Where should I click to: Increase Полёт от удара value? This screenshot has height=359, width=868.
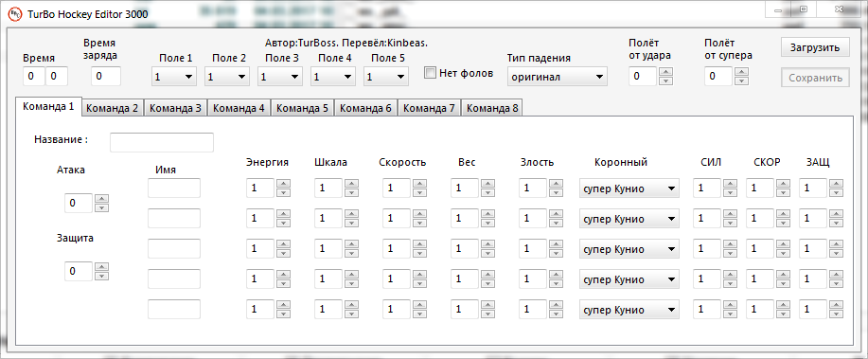(x=666, y=71)
